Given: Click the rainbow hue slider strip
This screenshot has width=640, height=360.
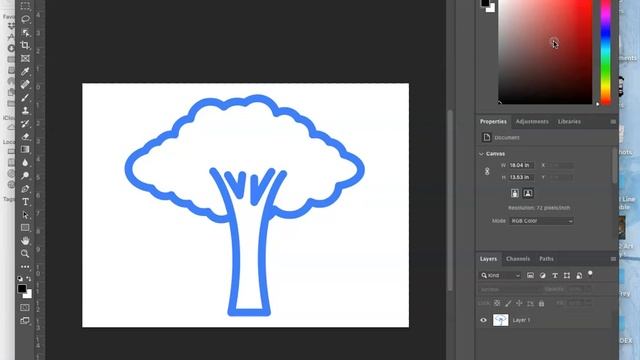Looking at the screenshot, I should pos(606,52).
